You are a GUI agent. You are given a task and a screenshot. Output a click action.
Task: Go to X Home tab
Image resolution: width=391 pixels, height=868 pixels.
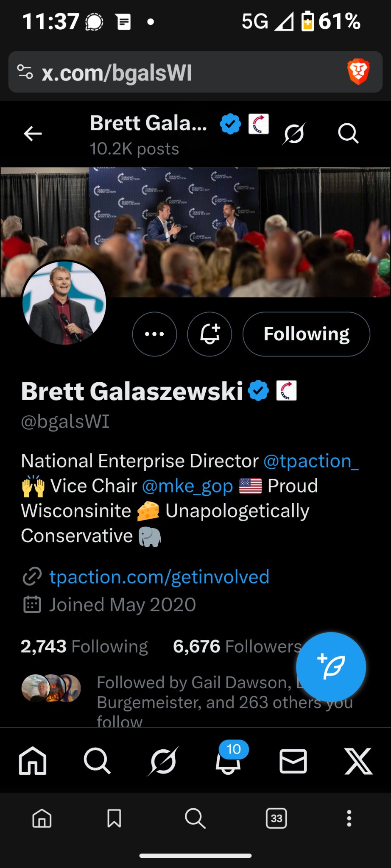[x=33, y=761]
